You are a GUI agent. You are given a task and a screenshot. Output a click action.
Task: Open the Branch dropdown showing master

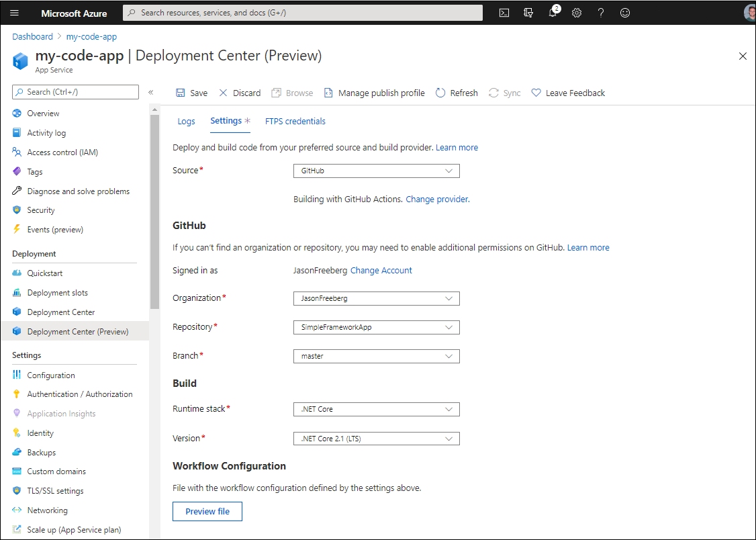coord(376,356)
